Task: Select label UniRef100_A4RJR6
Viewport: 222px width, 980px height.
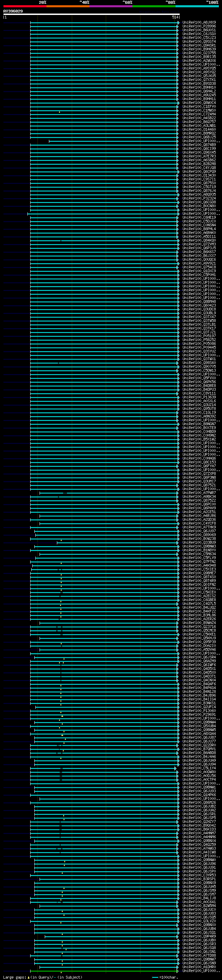Action: [x=199, y=516]
